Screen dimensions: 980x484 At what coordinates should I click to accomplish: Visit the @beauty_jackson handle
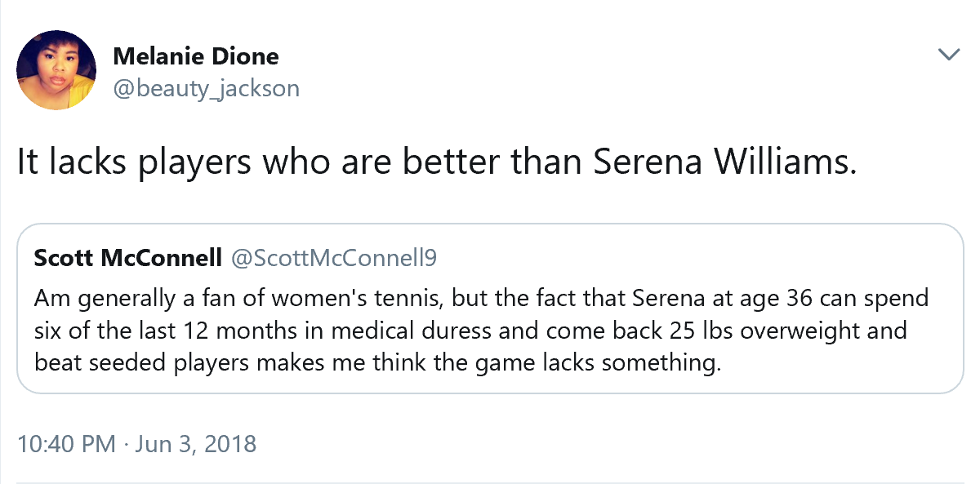[x=207, y=87]
